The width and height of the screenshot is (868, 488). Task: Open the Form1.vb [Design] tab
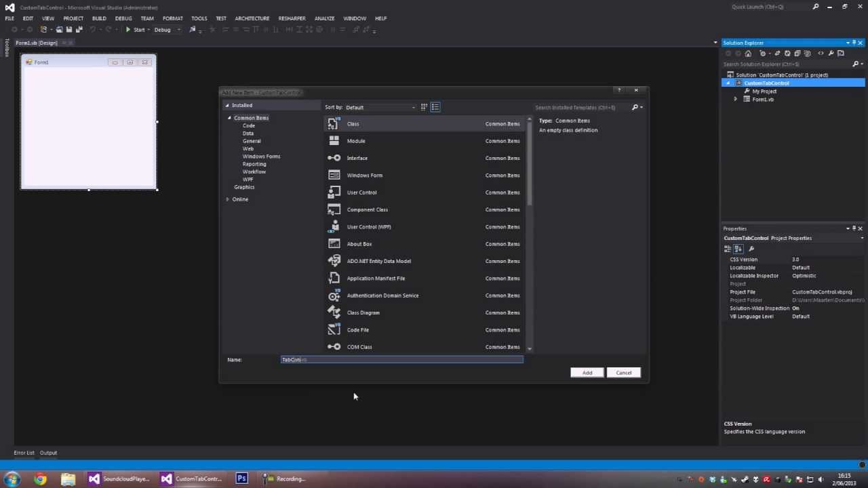pyautogui.click(x=37, y=43)
